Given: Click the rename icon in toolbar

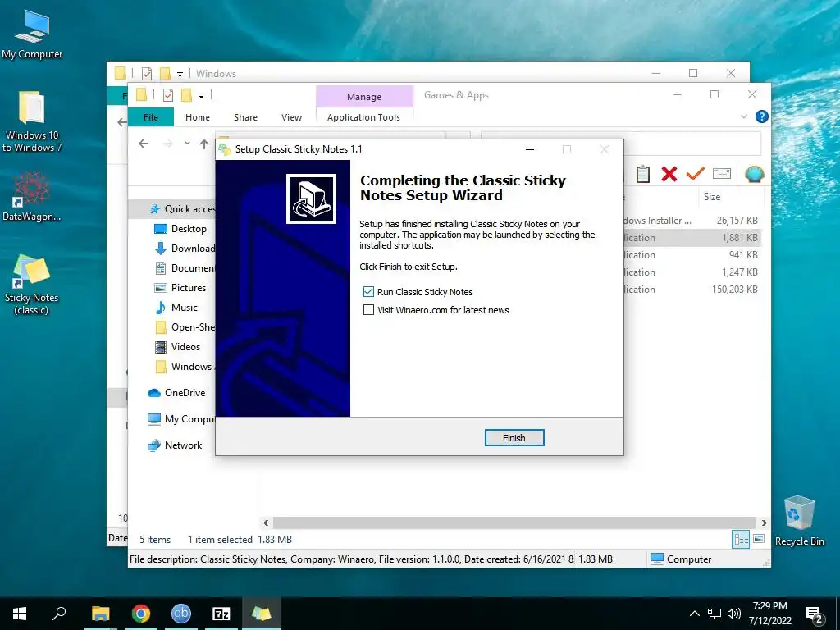Looking at the screenshot, I should [722, 174].
